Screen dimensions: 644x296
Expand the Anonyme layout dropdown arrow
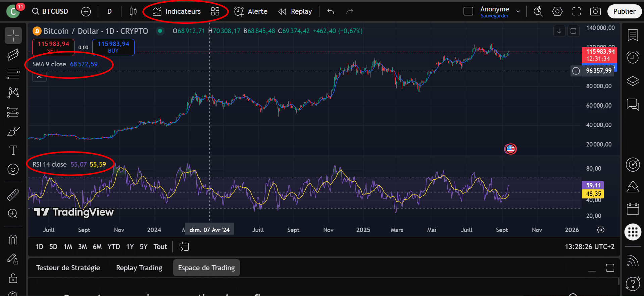[518, 11]
